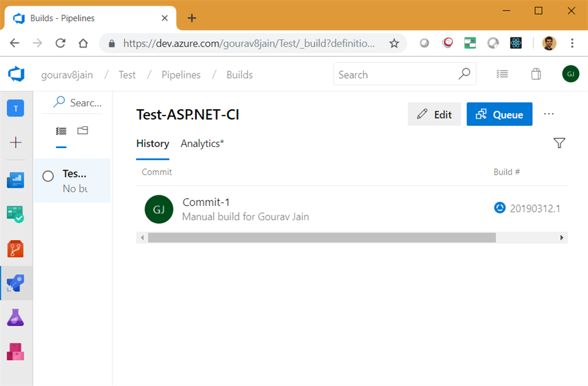Switch to the Analytics tab
The width and height of the screenshot is (588, 386).
pos(202,144)
